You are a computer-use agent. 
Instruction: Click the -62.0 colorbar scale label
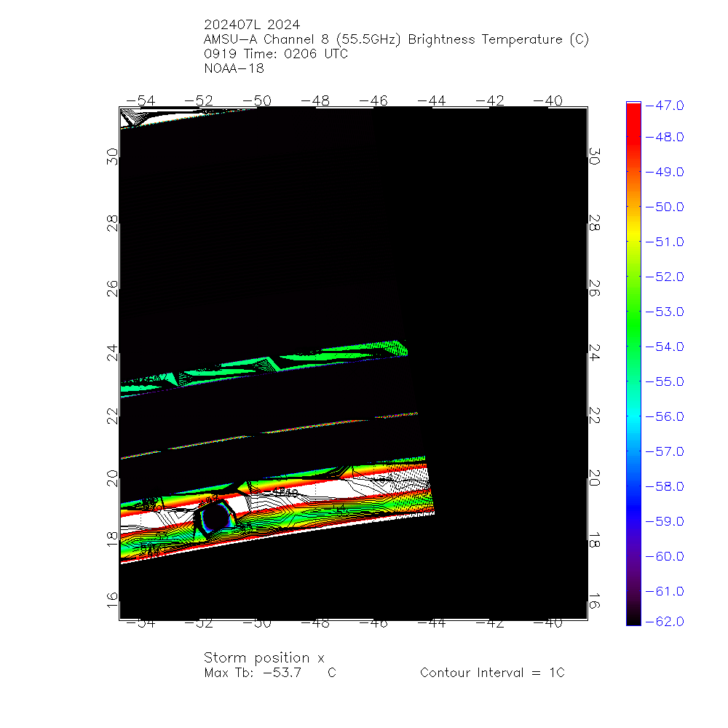pos(664,621)
